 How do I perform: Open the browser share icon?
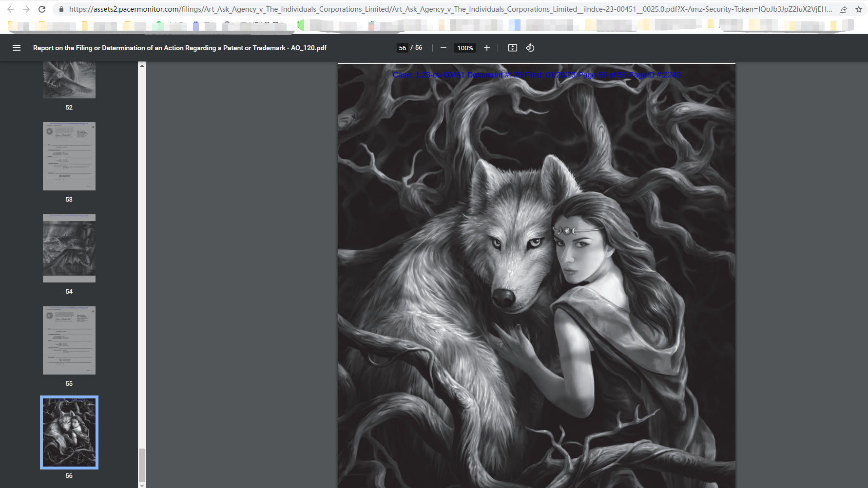[843, 9]
